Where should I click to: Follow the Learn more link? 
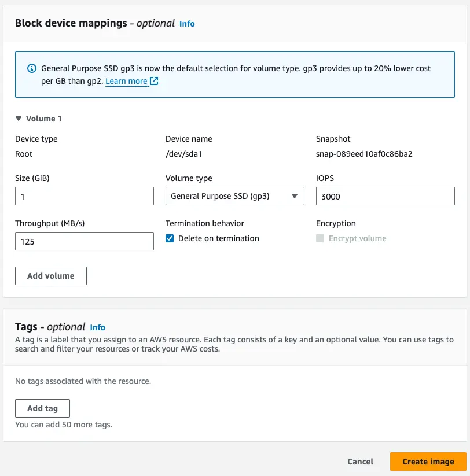(x=126, y=81)
